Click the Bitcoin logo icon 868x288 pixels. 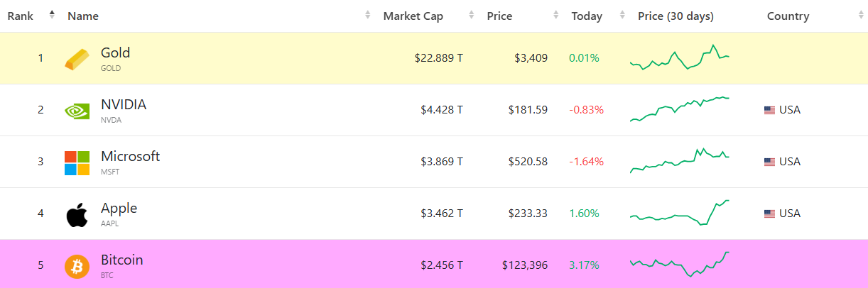[x=77, y=266]
